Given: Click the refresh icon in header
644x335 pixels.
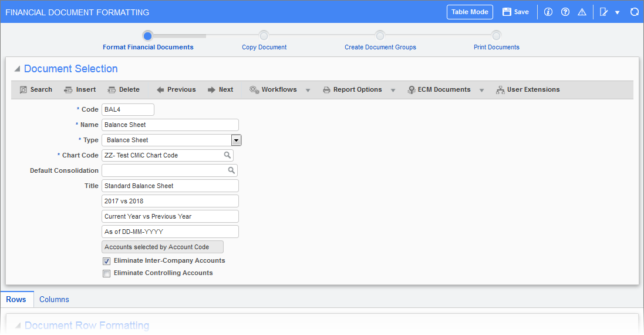Looking at the screenshot, I should [x=635, y=12].
